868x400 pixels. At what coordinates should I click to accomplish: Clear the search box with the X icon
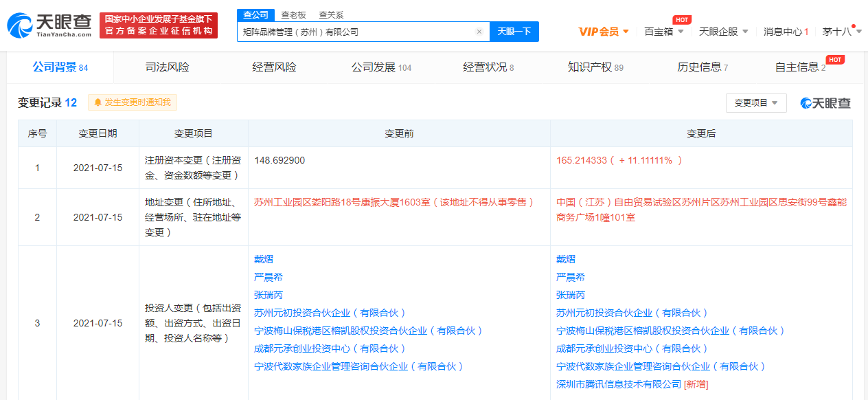[x=479, y=32]
